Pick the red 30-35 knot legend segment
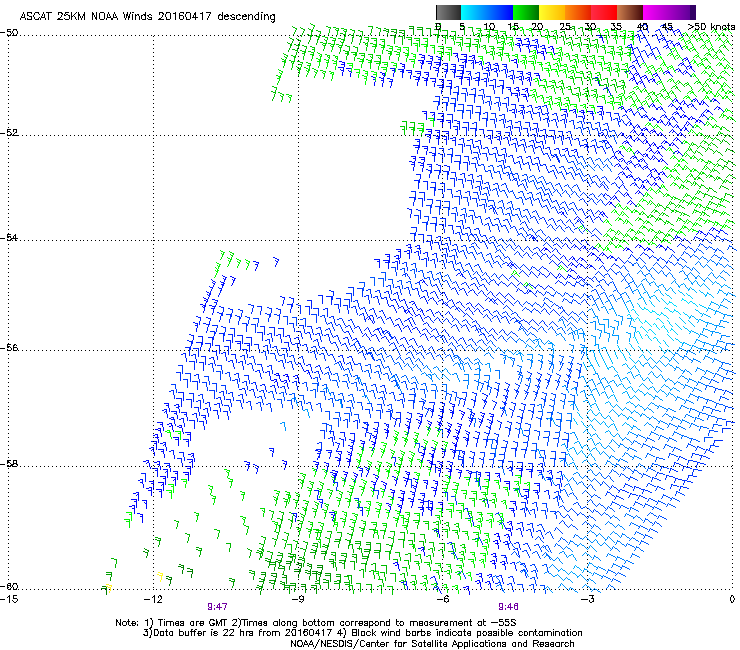 pyautogui.click(x=604, y=12)
